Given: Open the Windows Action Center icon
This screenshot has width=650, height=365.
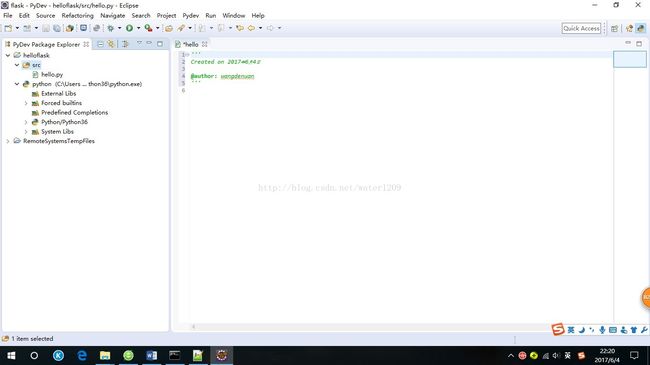Looking at the screenshot, I should tap(634, 355).
